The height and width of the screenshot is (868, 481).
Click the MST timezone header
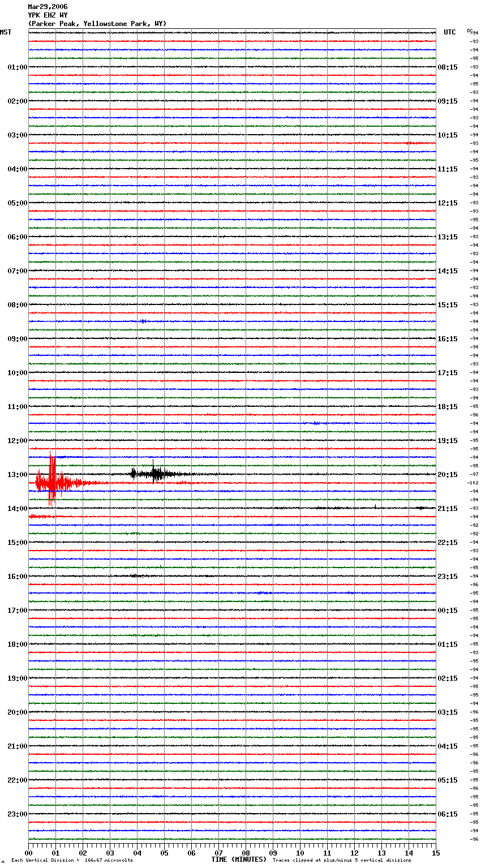pos(6,32)
